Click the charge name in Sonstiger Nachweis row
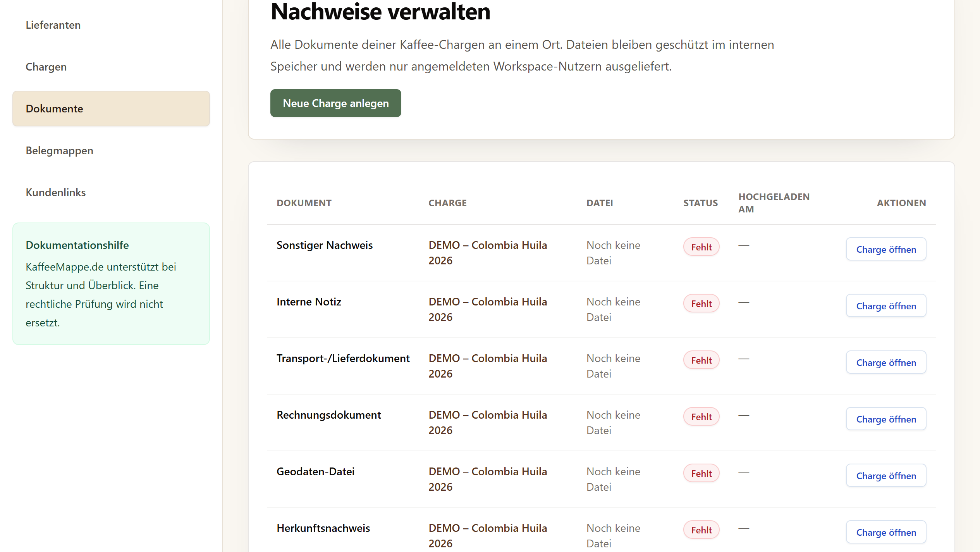980x552 pixels. 488,253
